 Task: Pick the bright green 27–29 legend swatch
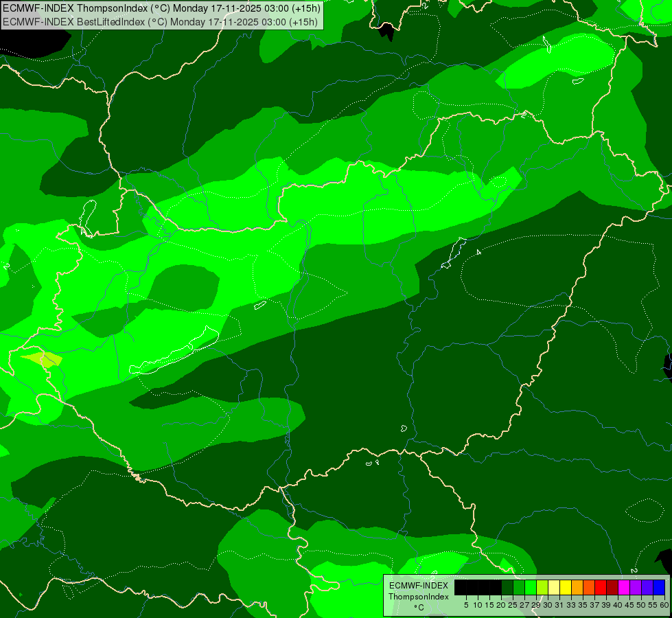pos(531,587)
